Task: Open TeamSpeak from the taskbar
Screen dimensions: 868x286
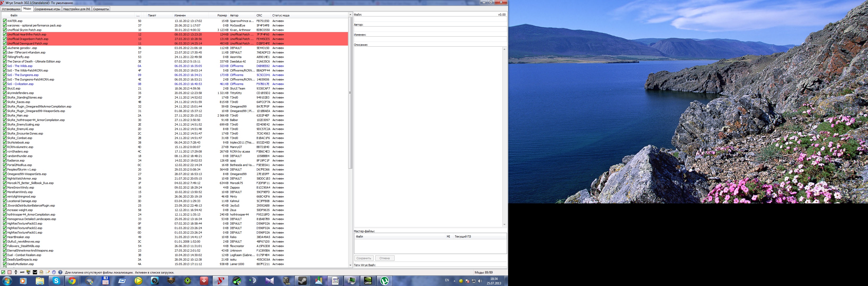Action: [x=254, y=281]
